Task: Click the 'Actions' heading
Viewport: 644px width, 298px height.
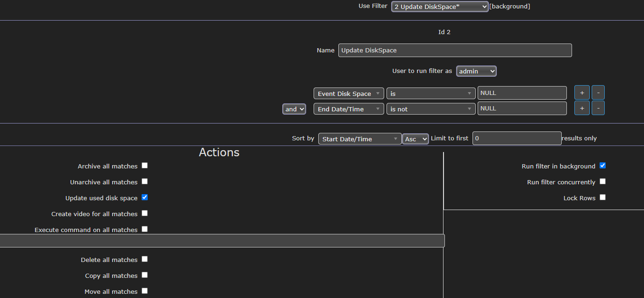Action: pos(219,153)
